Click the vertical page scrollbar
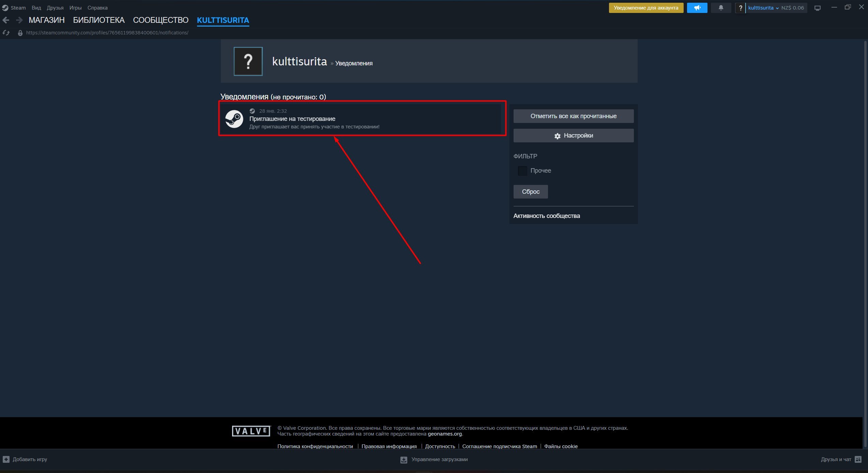This screenshot has width=868, height=473. click(x=865, y=243)
